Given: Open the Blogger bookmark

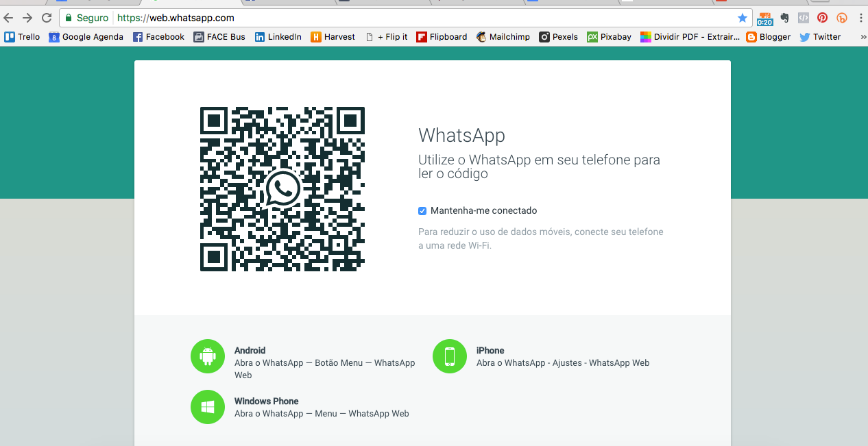Looking at the screenshot, I should click(x=769, y=37).
